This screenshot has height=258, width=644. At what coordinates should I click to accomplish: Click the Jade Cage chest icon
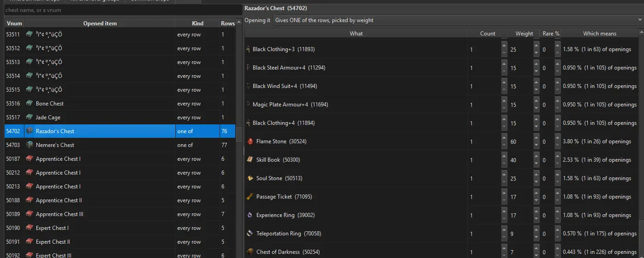[29, 117]
